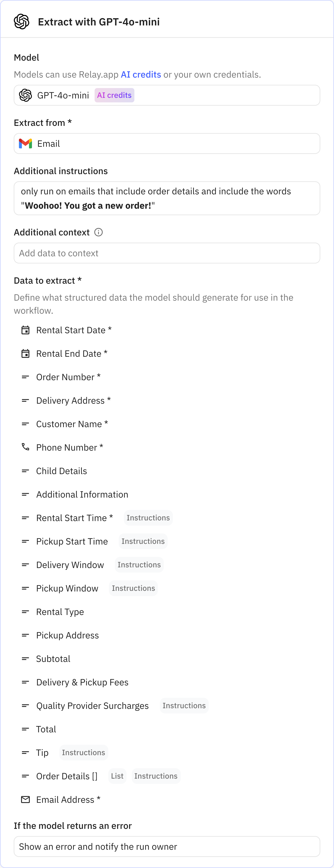Open the Extract from Email selector
The width and height of the screenshot is (334, 868).
coord(167,143)
